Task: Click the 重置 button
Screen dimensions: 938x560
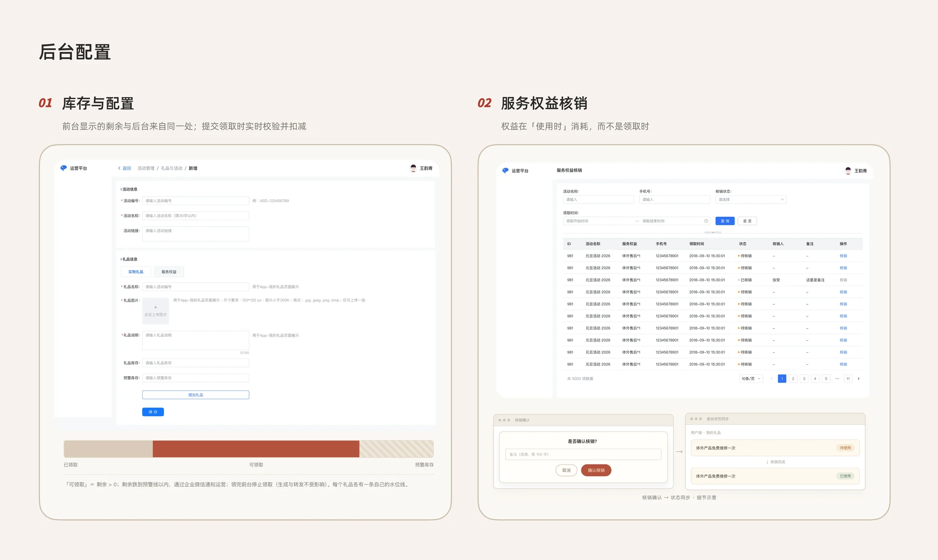Action: 747,221
